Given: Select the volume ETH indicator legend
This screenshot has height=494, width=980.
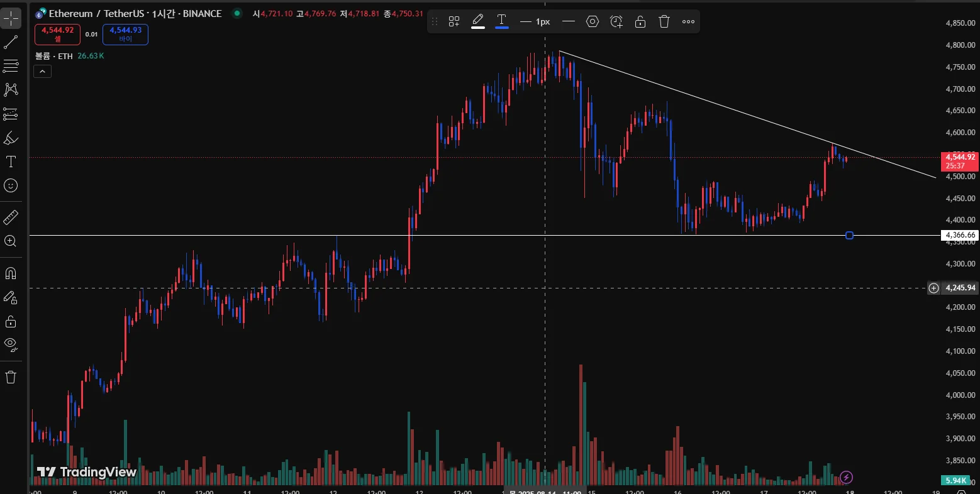Looking at the screenshot, I should coord(54,56).
